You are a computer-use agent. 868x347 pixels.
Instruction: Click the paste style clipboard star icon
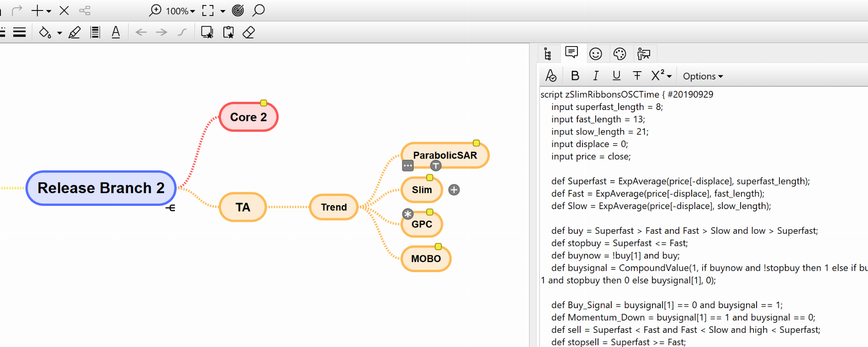pyautogui.click(x=228, y=32)
